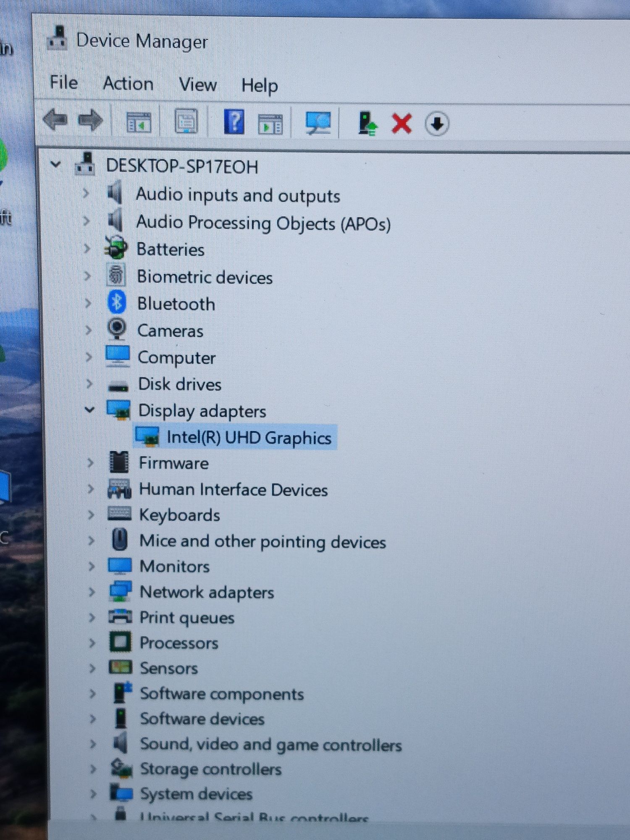The image size is (630, 840).
Task: Select the Software components label
Action: (x=222, y=694)
